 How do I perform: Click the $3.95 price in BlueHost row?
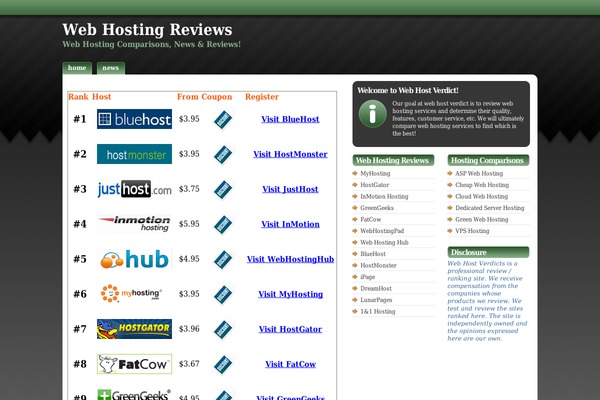coord(189,119)
